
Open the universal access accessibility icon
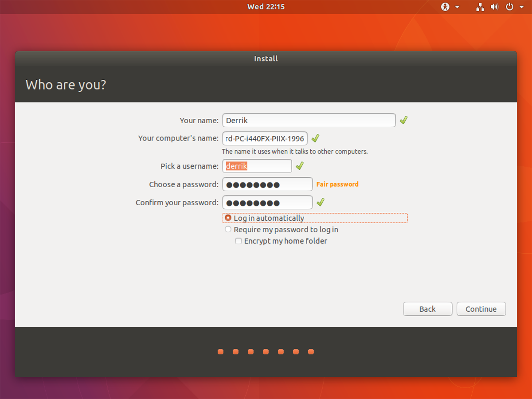[446, 7]
